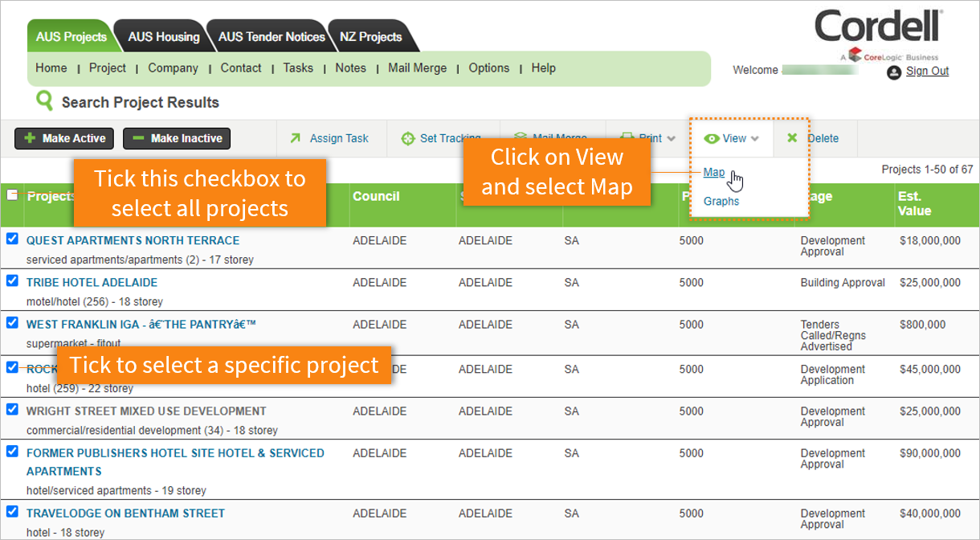980x540 pixels.
Task: Untick Former Publishers Hotel Site checkbox
Action: 12,451
